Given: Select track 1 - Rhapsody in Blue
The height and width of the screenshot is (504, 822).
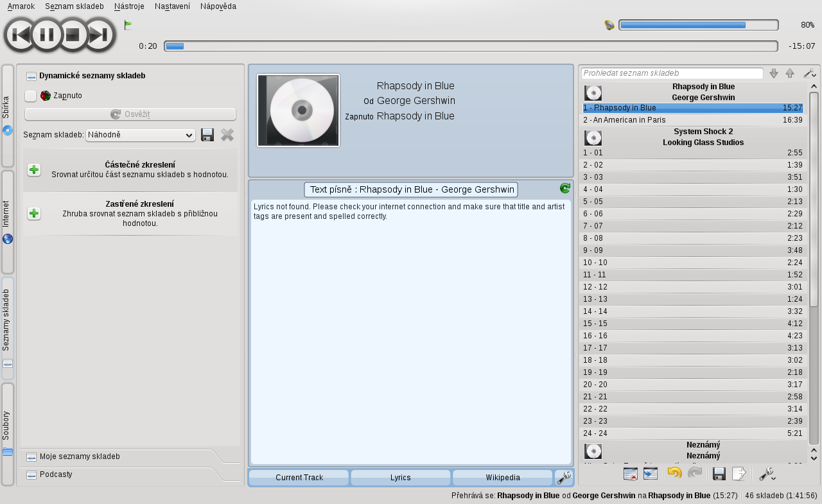Looking at the screenshot, I should tap(693, 108).
